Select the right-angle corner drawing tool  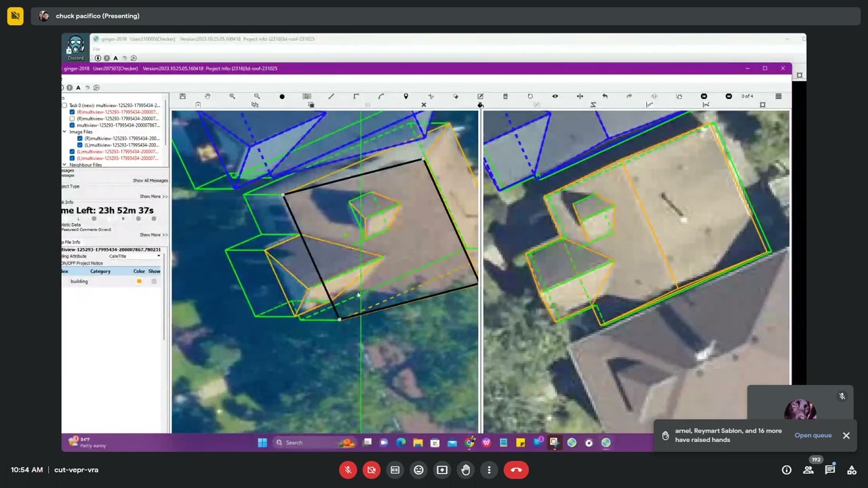(356, 96)
